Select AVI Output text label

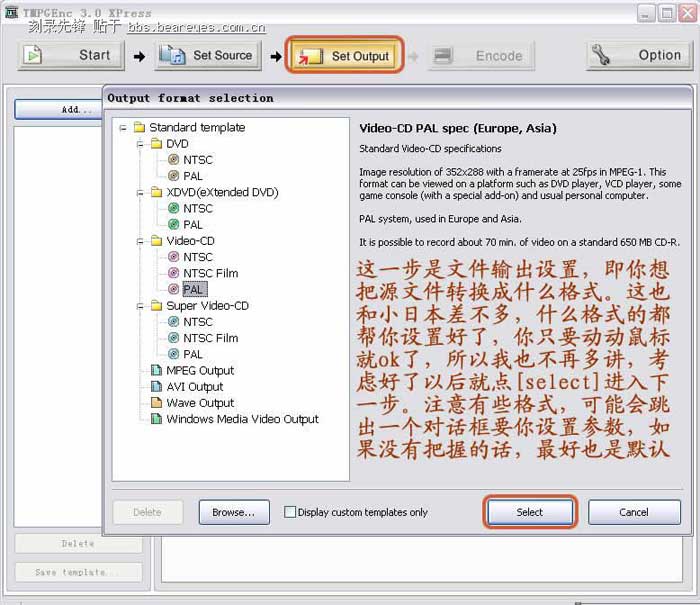point(195,386)
